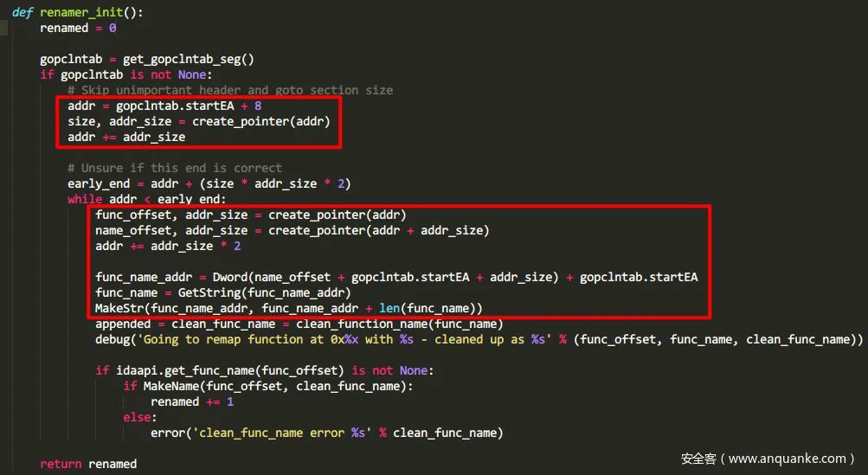Click the 'clean_func_name error' error call
This screenshot has width=868, height=475.
point(326,433)
